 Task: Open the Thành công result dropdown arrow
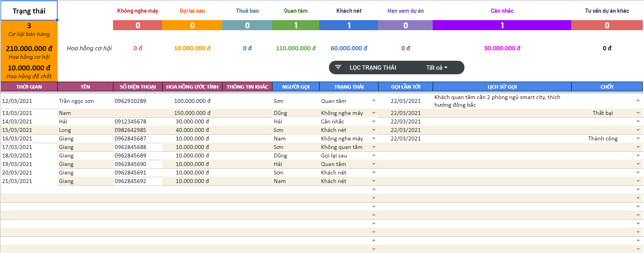(638, 138)
